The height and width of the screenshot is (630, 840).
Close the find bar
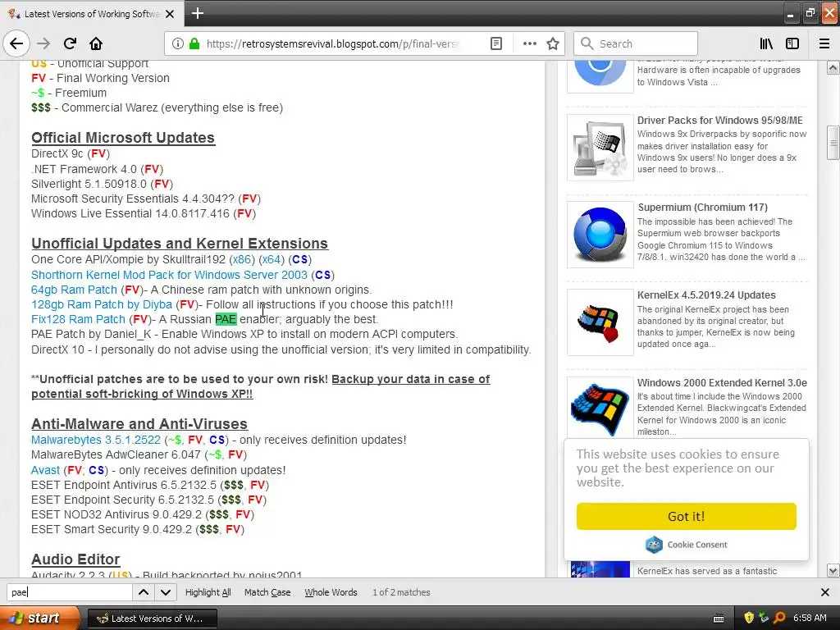825,592
